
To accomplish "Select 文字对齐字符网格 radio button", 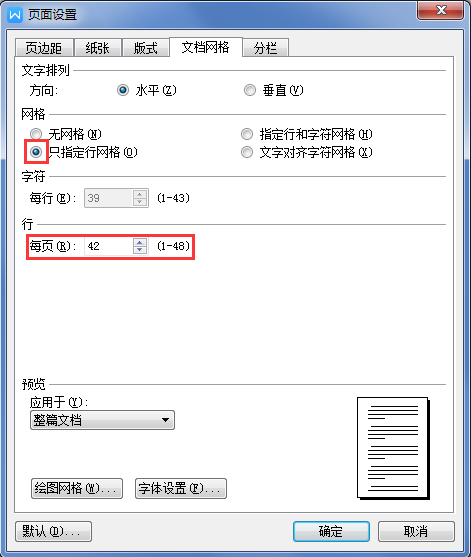I will coord(247,152).
